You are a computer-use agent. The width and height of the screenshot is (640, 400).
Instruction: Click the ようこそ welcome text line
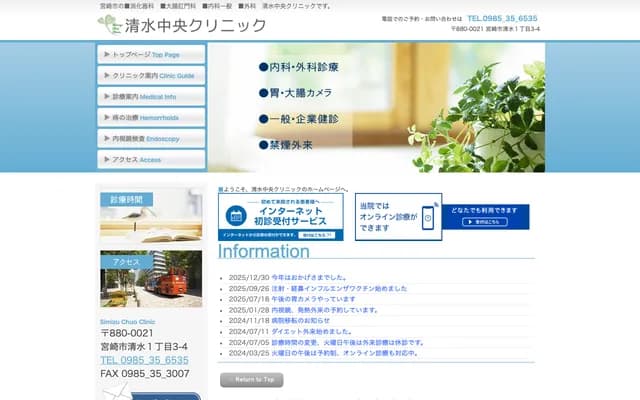pos(284,189)
